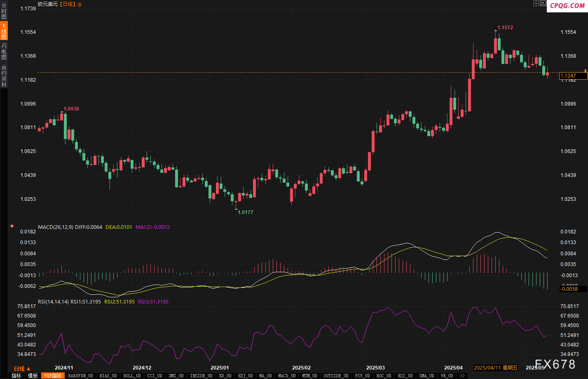Click the small red circle icon beside MACD
The height and width of the screenshot is (379, 588).
tap(12, 226)
